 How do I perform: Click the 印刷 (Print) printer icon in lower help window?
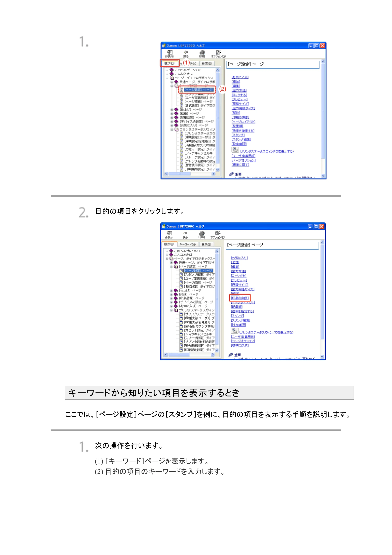(x=202, y=233)
